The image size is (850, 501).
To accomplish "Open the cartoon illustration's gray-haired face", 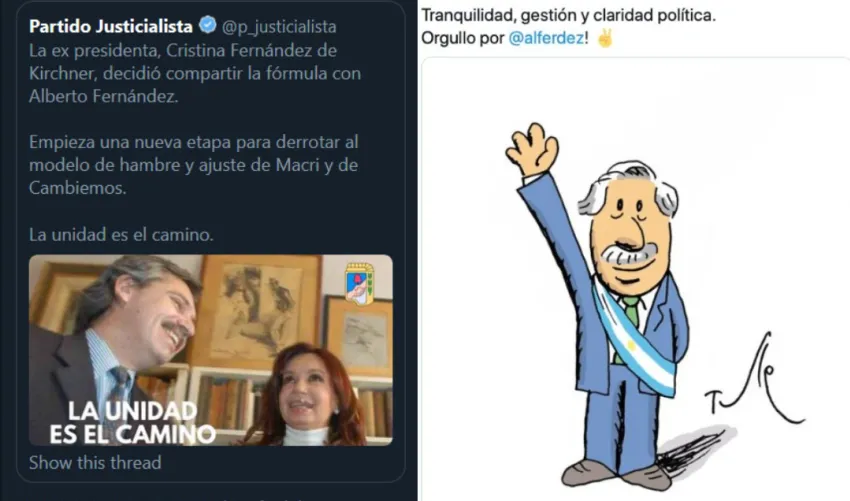I will [629, 228].
